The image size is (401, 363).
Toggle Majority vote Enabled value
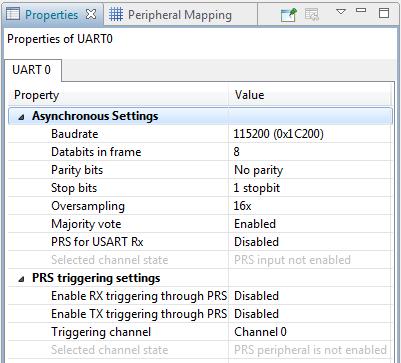click(310, 224)
